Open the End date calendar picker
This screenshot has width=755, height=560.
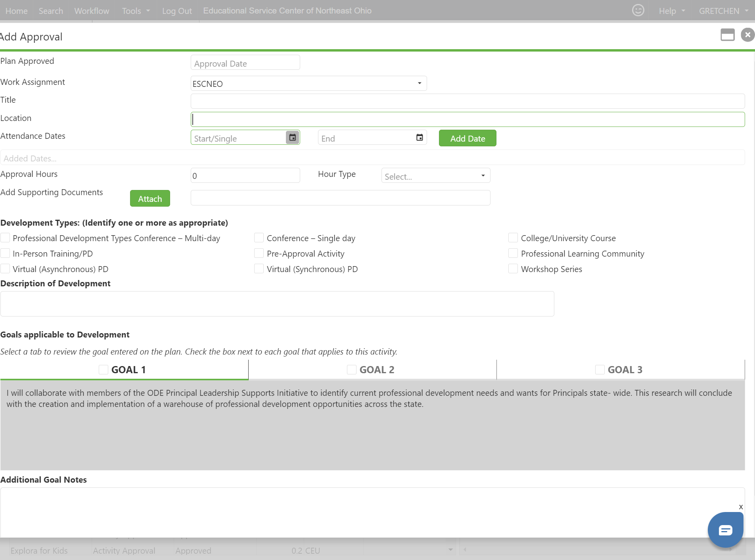coord(419,138)
